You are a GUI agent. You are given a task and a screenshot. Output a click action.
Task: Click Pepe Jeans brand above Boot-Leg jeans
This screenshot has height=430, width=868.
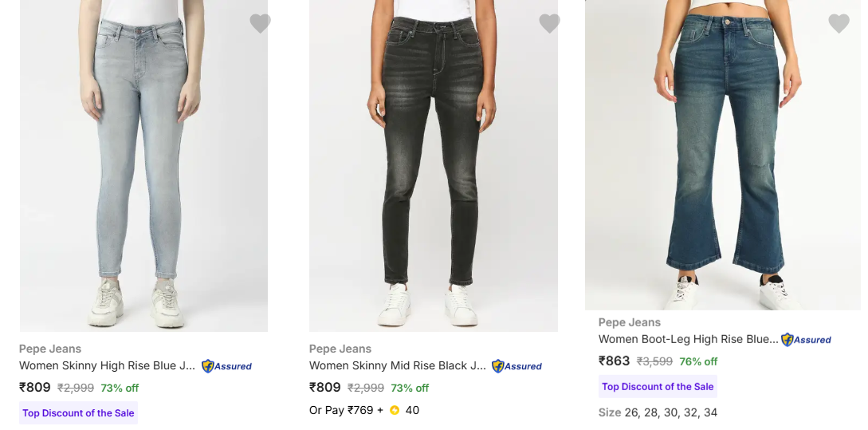coord(630,322)
